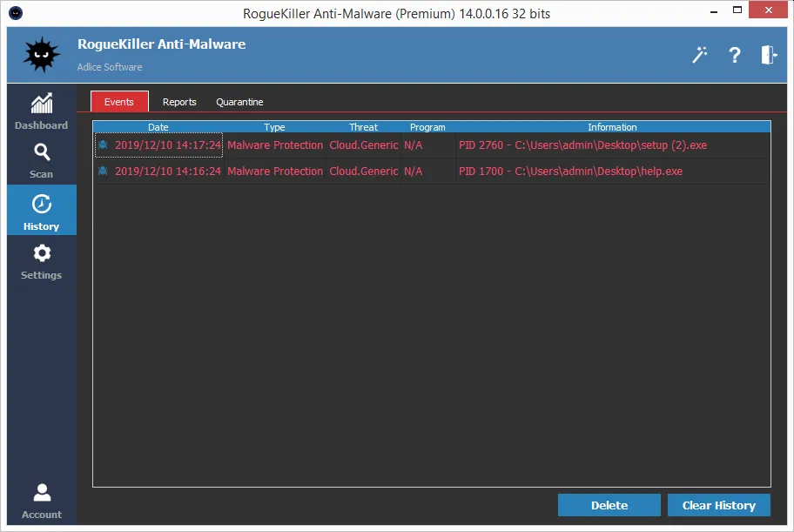Sort by the Threat column header
The width and height of the screenshot is (794, 532).
point(364,127)
